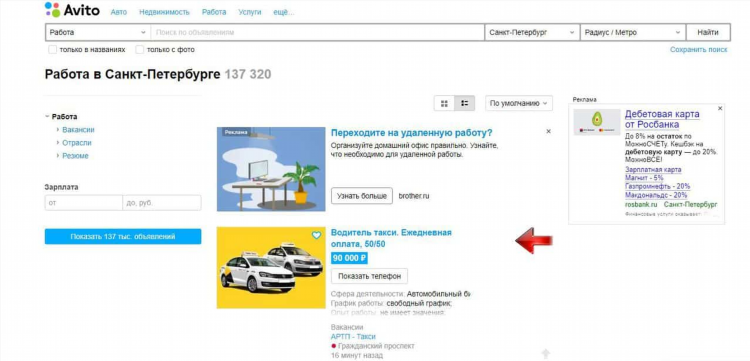Image resolution: width=750 pixels, height=361 pixels.
Task: Click 'Показать телефон' button
Action: 369,276
